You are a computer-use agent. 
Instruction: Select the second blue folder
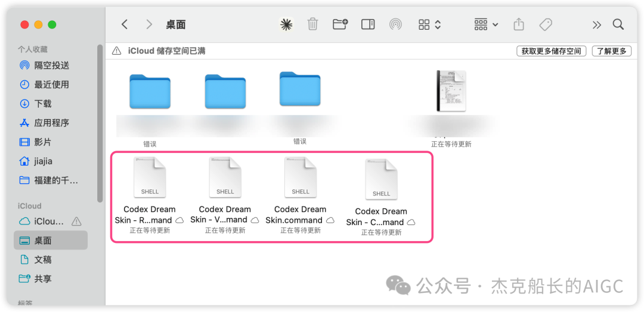tap(225, 91)
